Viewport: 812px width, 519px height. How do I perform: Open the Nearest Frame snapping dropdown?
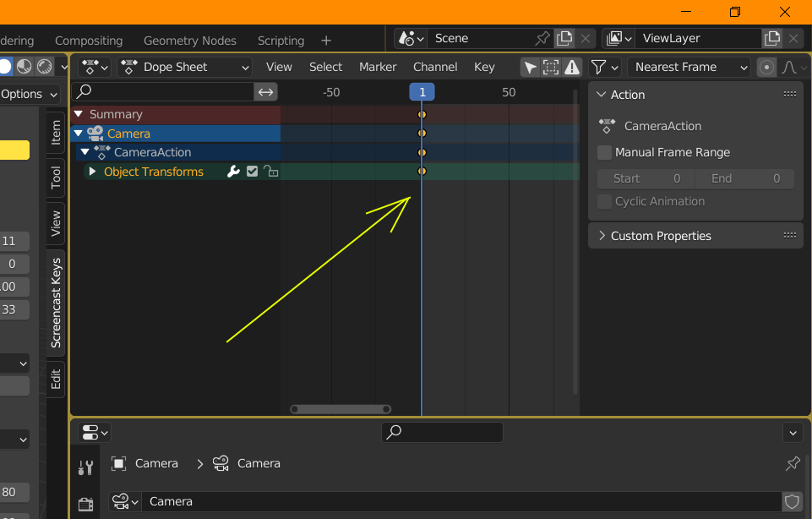(x=689, y=68)
